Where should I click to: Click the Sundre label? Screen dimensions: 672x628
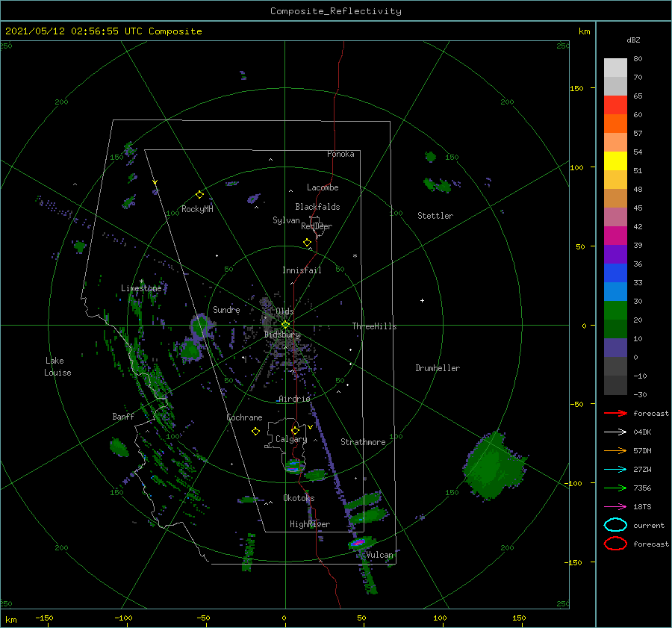click(x=226, y=309)
